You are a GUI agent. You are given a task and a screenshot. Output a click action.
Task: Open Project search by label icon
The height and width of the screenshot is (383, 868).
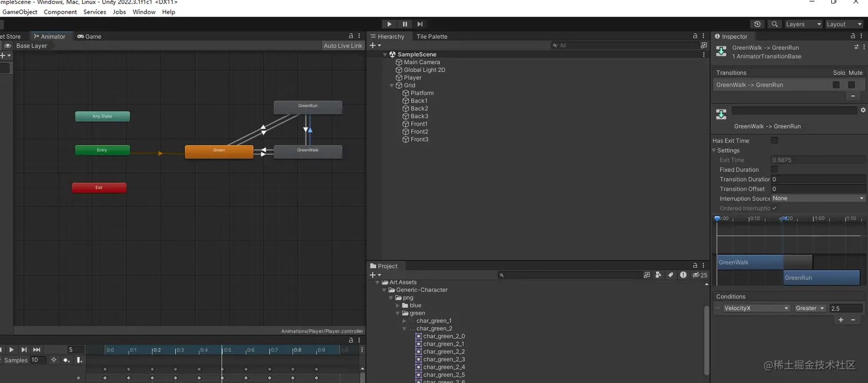(671, 275)
